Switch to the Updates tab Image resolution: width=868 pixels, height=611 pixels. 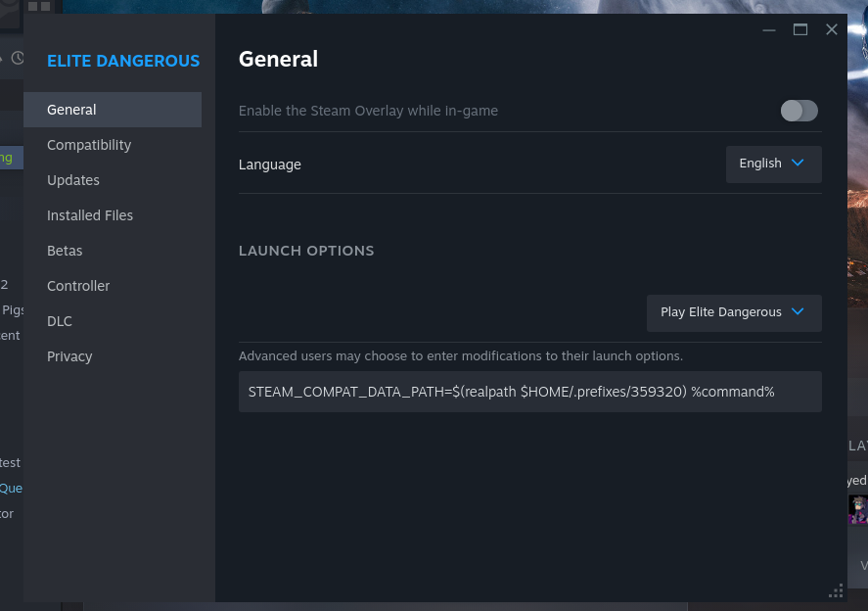pos(113,180)
